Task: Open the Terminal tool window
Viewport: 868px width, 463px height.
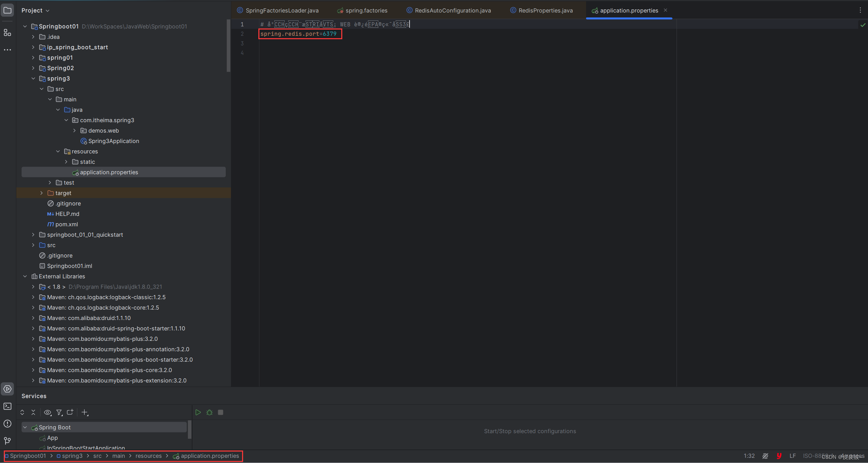Action: click(7, 406)
